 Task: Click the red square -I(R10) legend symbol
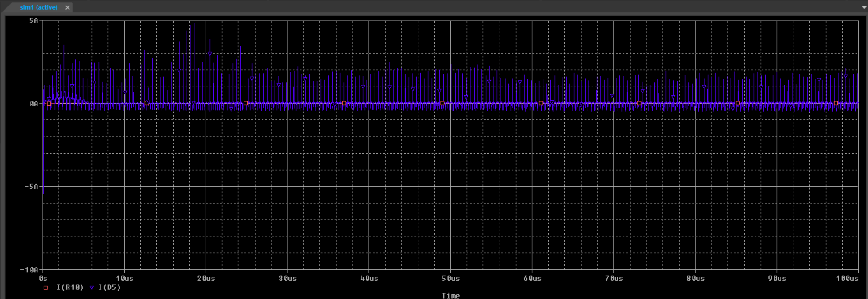[45, 287]
